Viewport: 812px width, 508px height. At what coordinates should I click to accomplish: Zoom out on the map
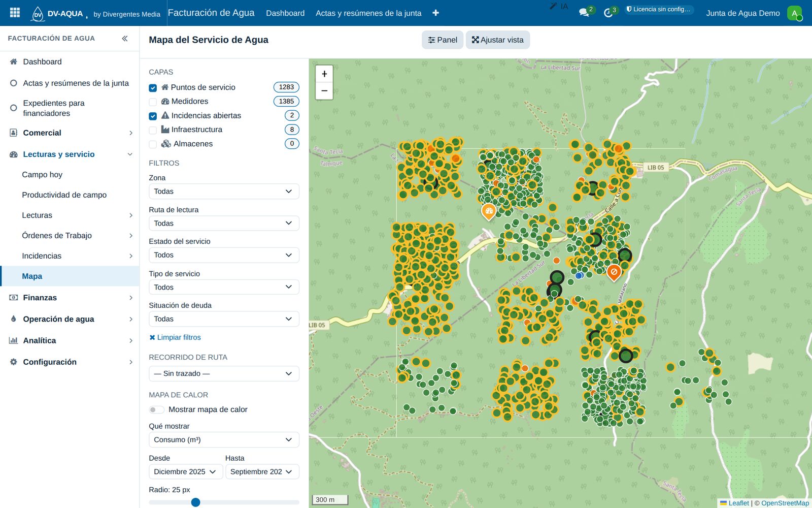[x=324, y=91]
